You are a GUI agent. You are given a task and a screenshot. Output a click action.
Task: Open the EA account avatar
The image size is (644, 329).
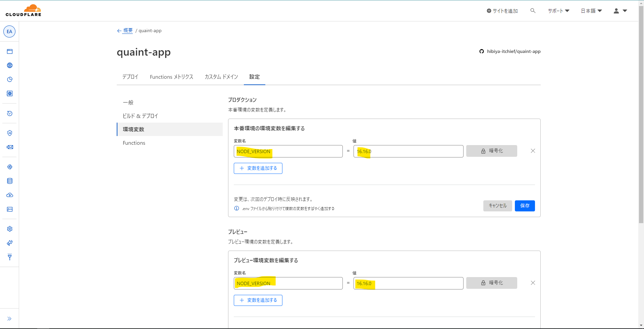9,31
